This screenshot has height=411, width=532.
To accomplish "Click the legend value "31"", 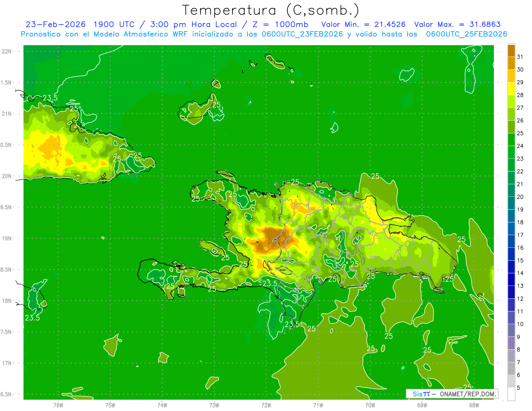I will (520, 57).
